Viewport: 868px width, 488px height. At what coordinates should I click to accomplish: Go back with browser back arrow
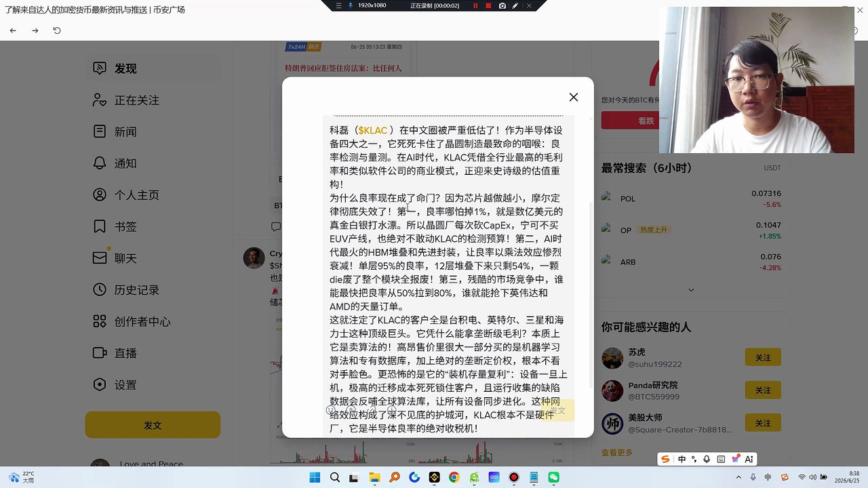coord(13,30)
